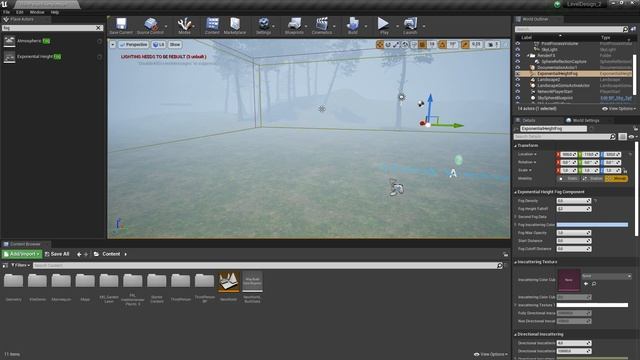Select the rotate gizmo mode in viewport
Image resolution: width=640 pixels, height=360 pixels.
(x=388, y=44)
